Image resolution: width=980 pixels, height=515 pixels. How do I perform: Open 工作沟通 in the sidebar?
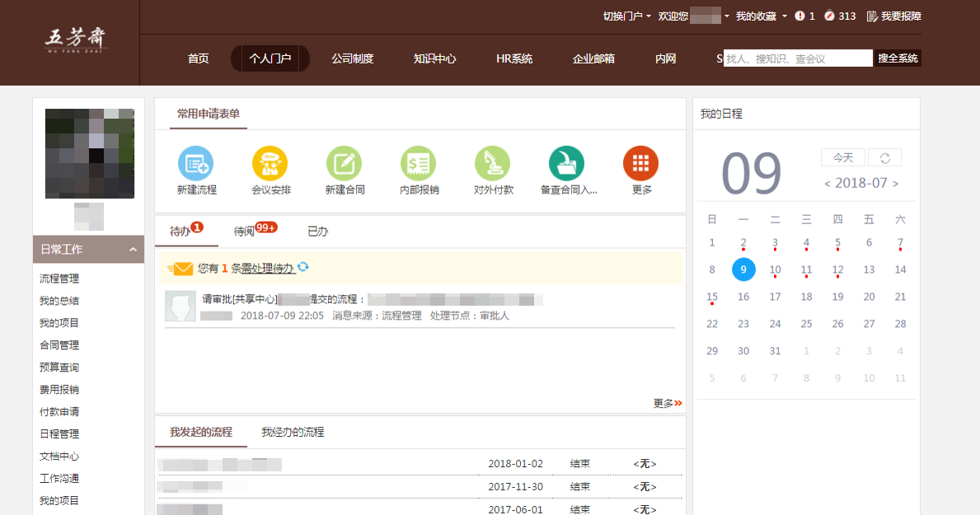click(59, 478)
